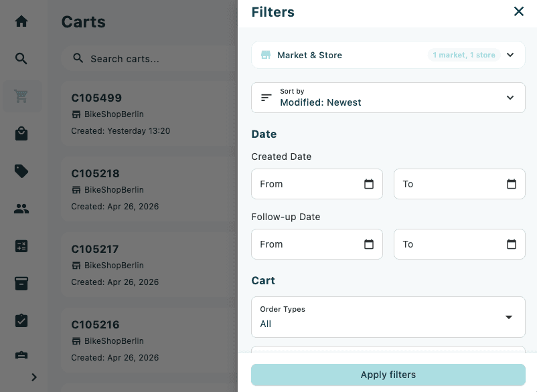Image resolution: width=537 pixels, height=392 pixels.
Task: Click store icon under cart C105499
Action: pos(76,114)
